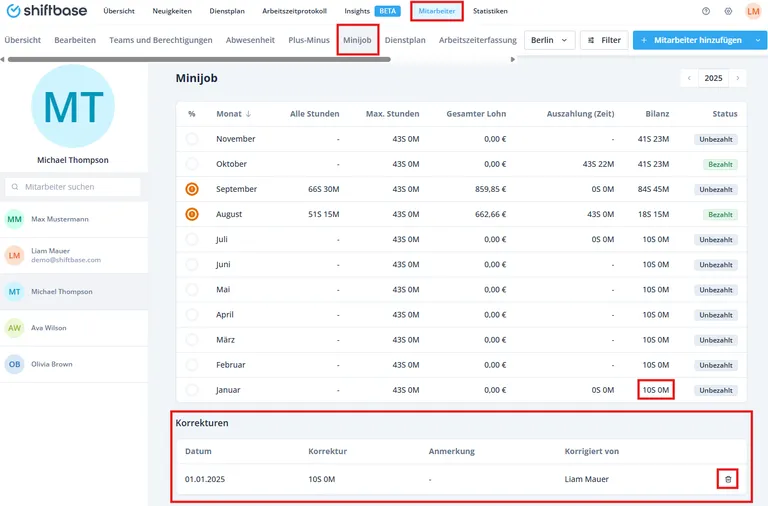
Task: Click the shiftbase logo
Action: click(x=47, y=10)
